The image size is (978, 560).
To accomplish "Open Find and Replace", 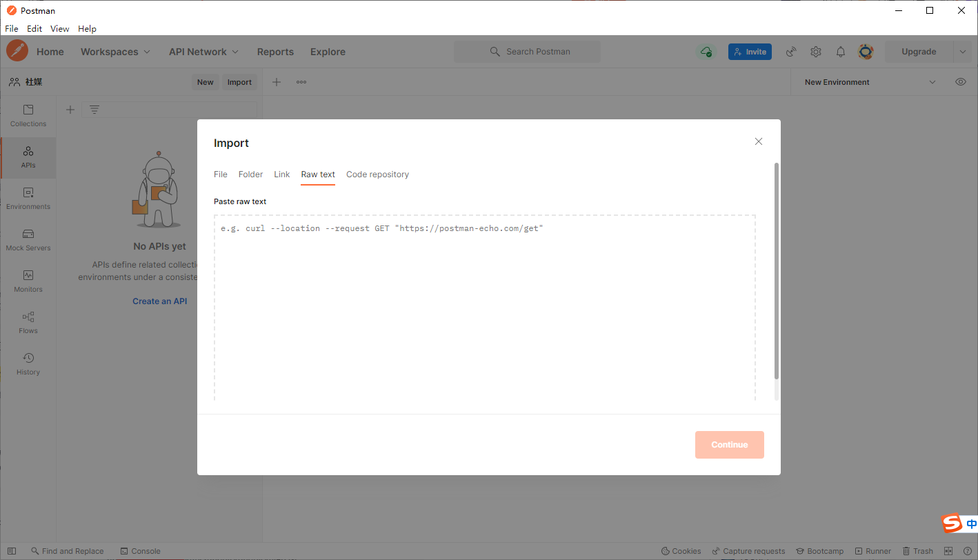I will (x=68, y=551).
